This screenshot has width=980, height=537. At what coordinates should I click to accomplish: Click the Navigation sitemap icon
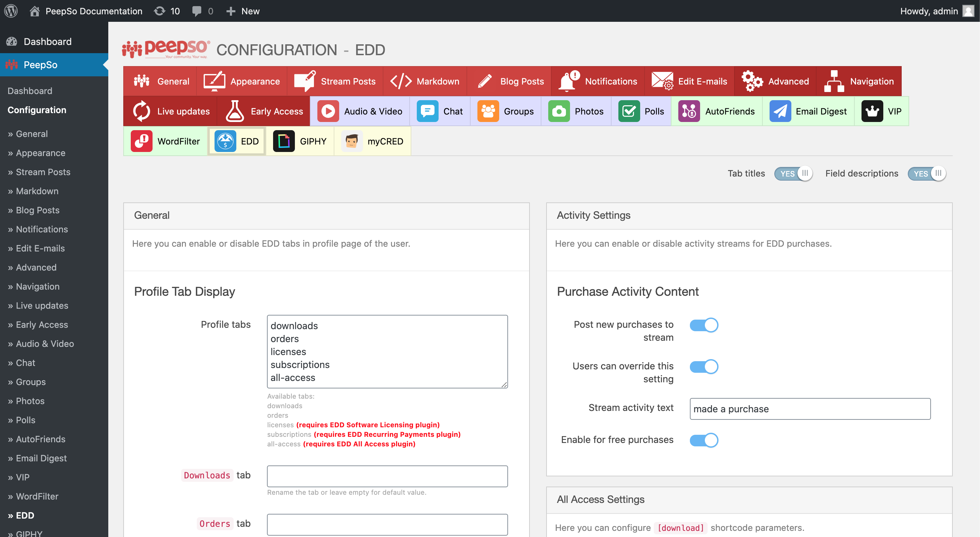pyautogui.click(x=834, y=81)
